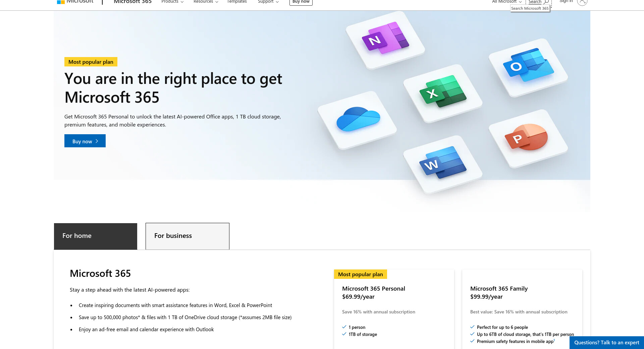Click the Microsoft 365 Family plan title
Image resolution: width=644 pixels, height=349 pixels.
pos(499,289)
